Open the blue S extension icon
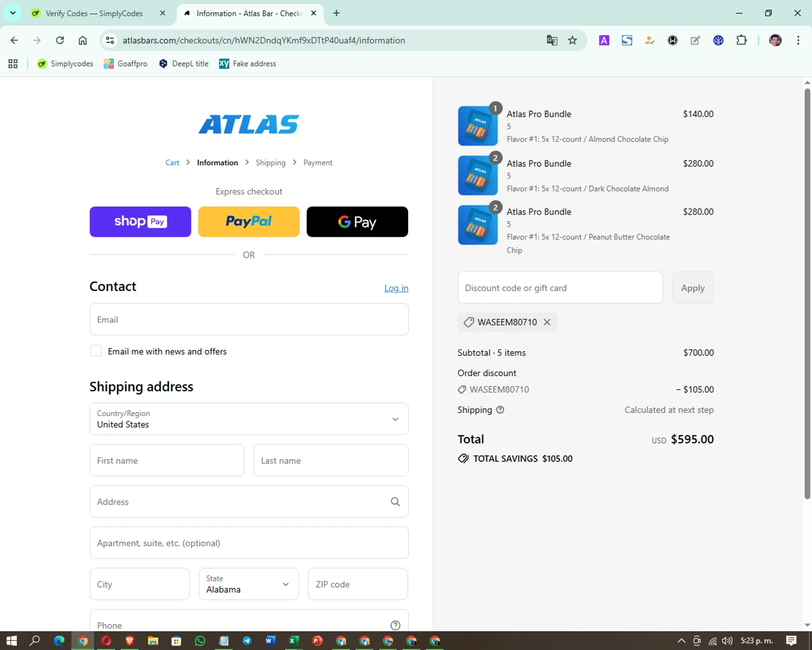 coord(627,40)
